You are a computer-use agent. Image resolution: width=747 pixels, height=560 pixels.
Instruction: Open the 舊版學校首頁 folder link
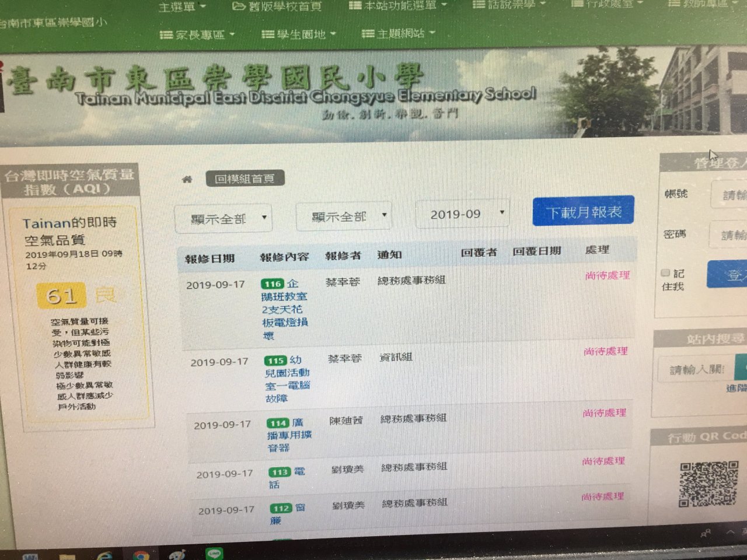(277, 6)
